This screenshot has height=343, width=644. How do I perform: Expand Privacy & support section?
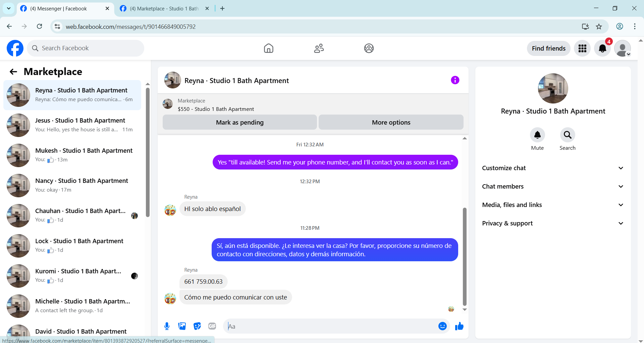click(x=553, y=223)
